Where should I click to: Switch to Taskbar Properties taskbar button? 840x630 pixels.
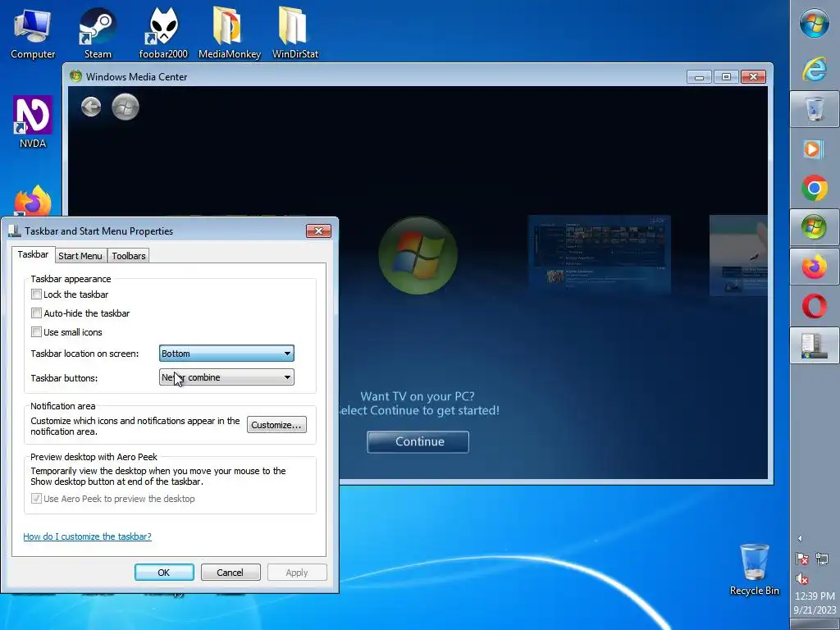tap(815, 345)
